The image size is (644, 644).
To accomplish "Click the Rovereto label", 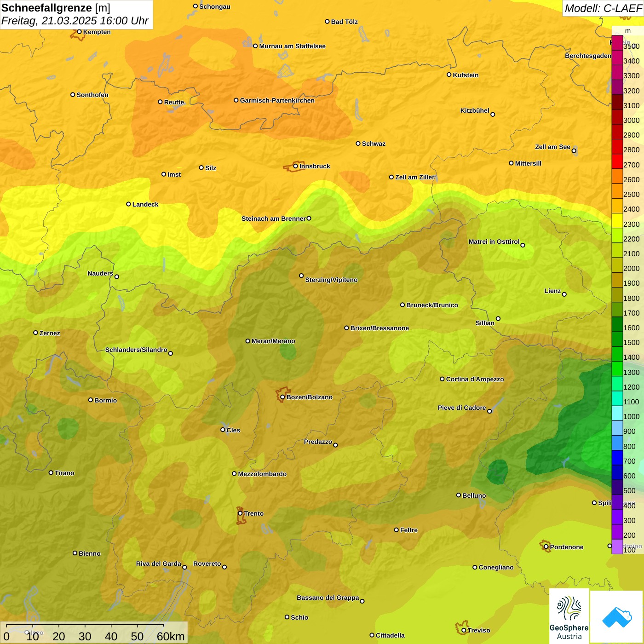I will 207,563.
